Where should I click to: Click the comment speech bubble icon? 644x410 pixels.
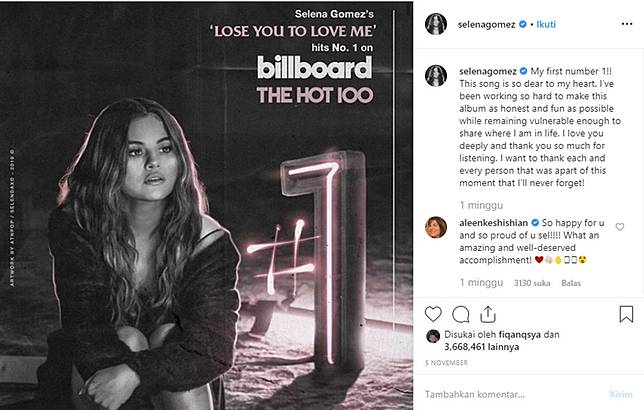click(462, 313)
